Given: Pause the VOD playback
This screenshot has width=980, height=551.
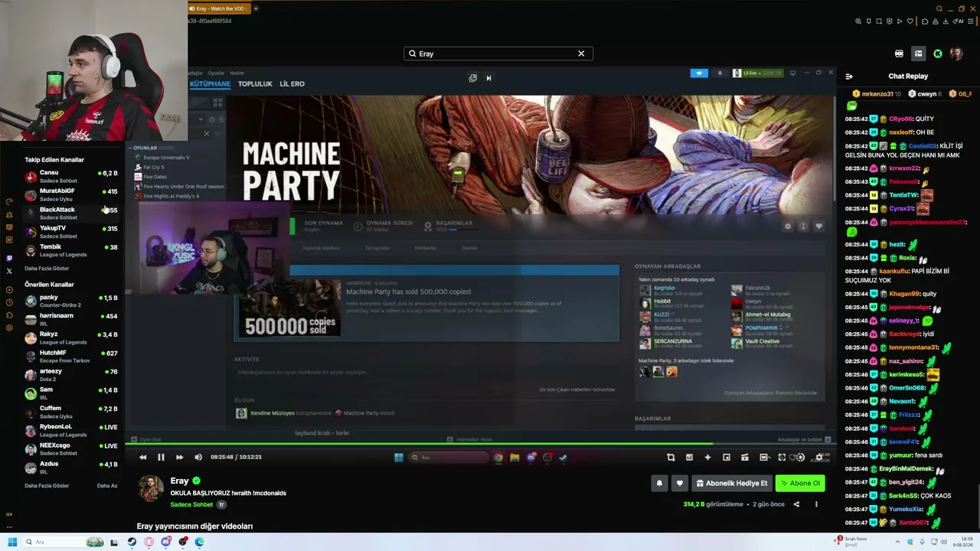Looking at the screenshot, I should pyautogui.click(x=161, y=457).
